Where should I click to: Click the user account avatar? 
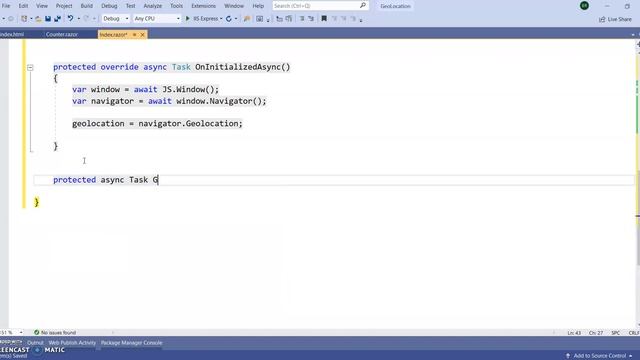584,6
